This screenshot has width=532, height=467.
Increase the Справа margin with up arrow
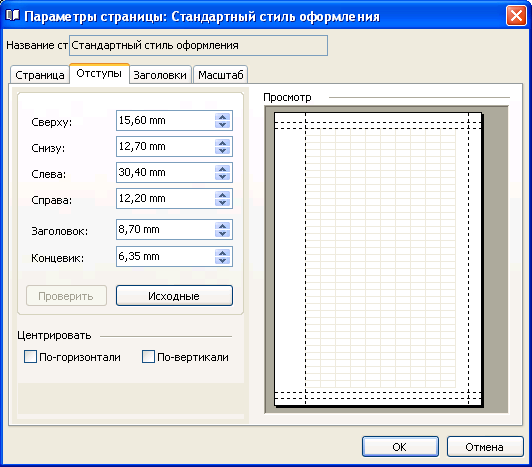pyautogui.click(x=223, y=195)
